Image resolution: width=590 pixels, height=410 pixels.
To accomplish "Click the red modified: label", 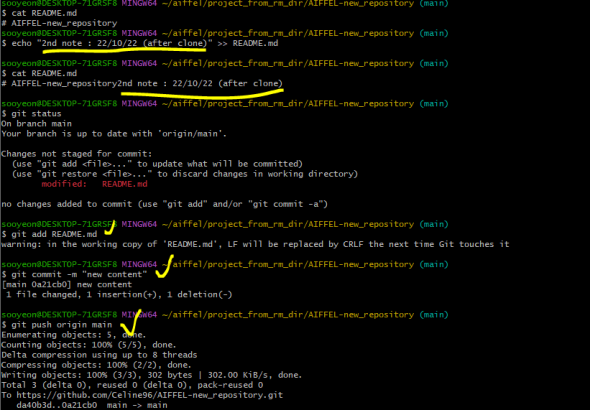I will (64, 184).
